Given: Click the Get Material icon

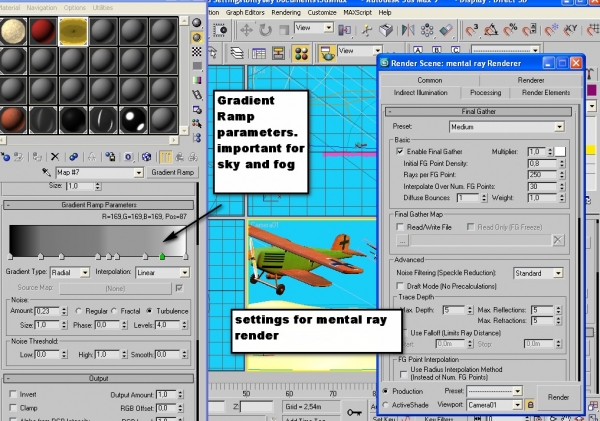Looking at the screenshot, I should coord(5,157).
